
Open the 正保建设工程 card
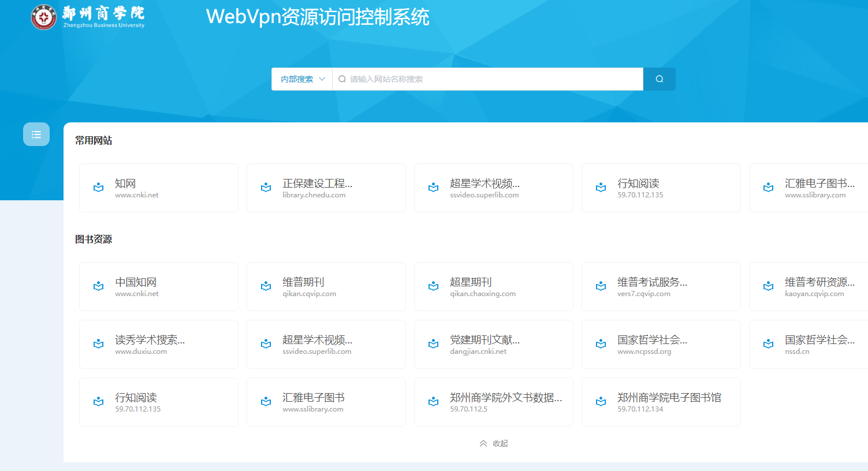point(326,188)
